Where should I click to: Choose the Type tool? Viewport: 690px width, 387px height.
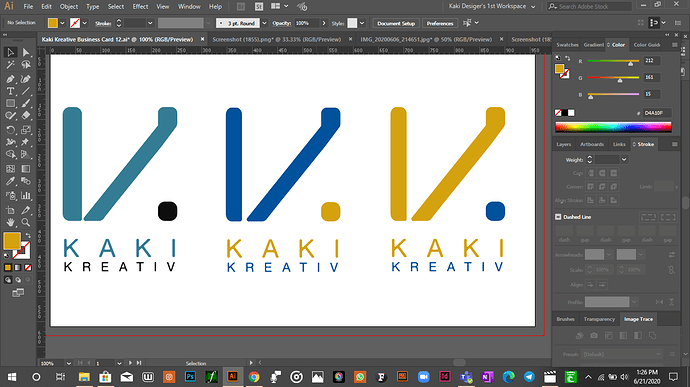pos(10,91)
